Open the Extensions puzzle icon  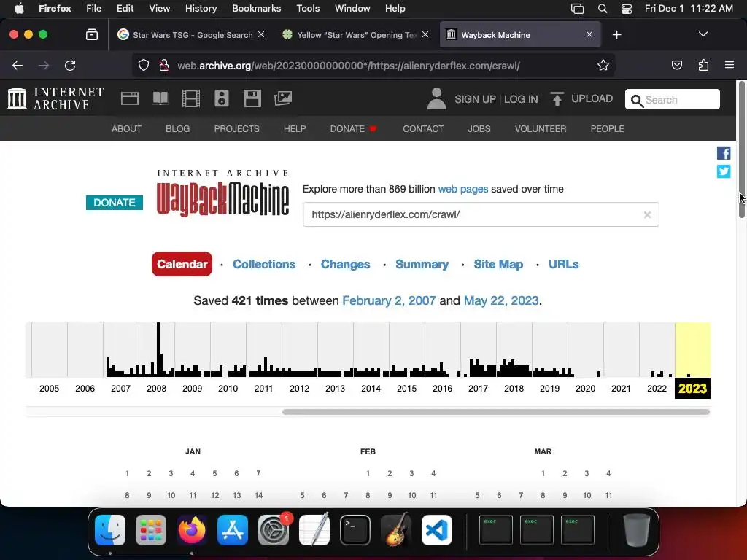click(x=703, y=65)
